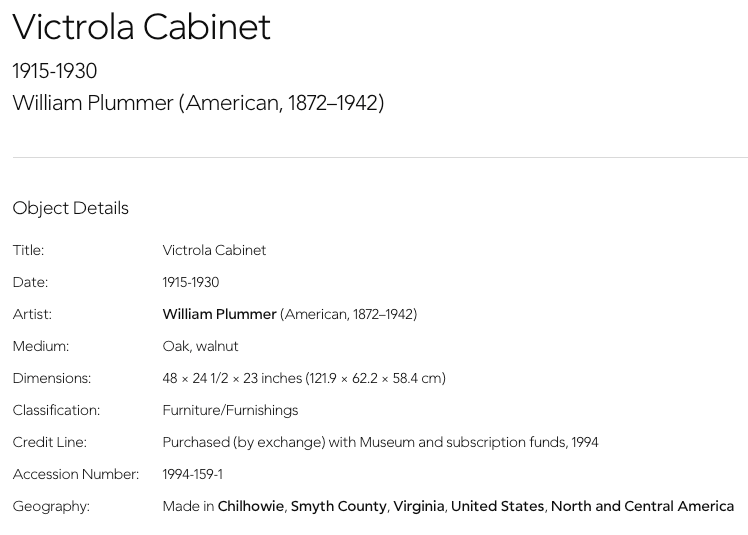
Task: Follow the Virginia geography link
Action: (x=418, y=506)
